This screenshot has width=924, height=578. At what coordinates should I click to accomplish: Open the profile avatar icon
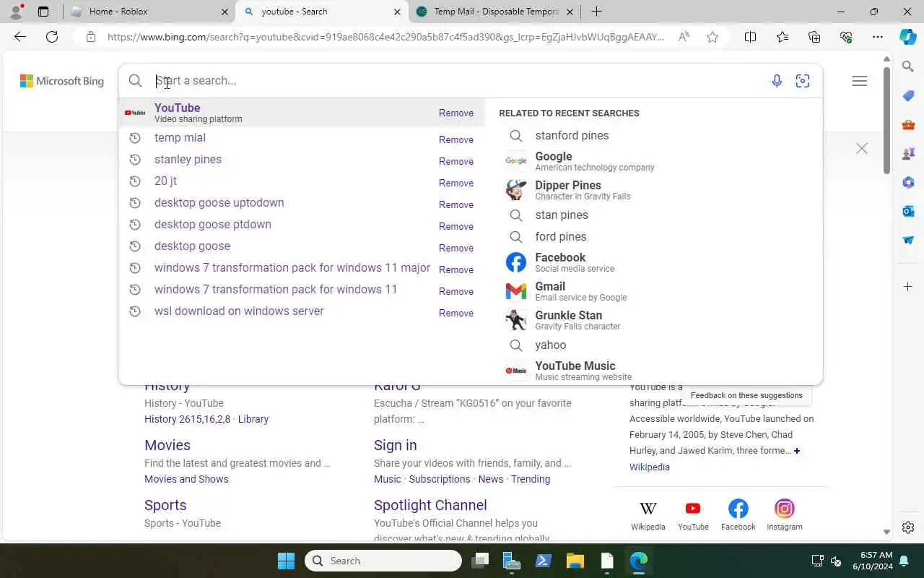pos(16,12)
